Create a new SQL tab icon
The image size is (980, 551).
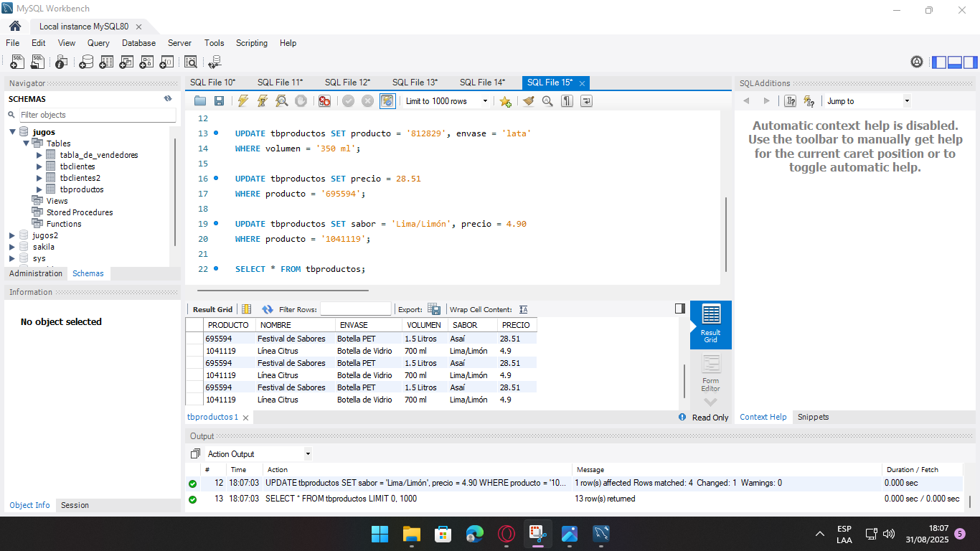pos(17,62)
